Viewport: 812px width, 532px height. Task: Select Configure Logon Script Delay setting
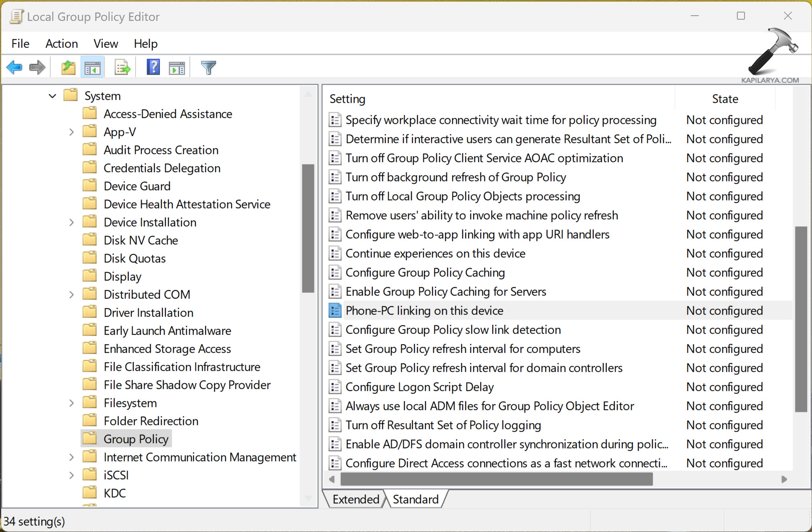pos(419,387)
